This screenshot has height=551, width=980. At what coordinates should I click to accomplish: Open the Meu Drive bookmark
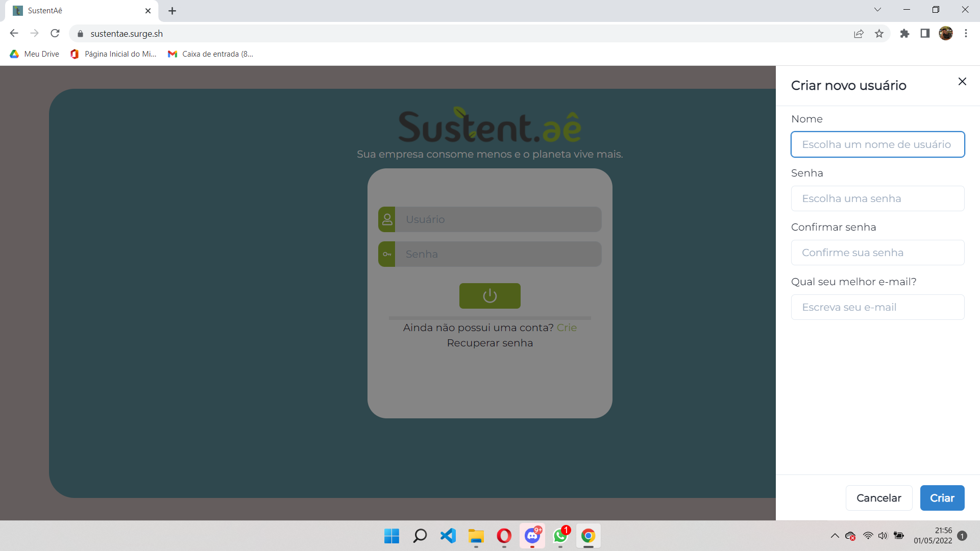tap(35, 54)
